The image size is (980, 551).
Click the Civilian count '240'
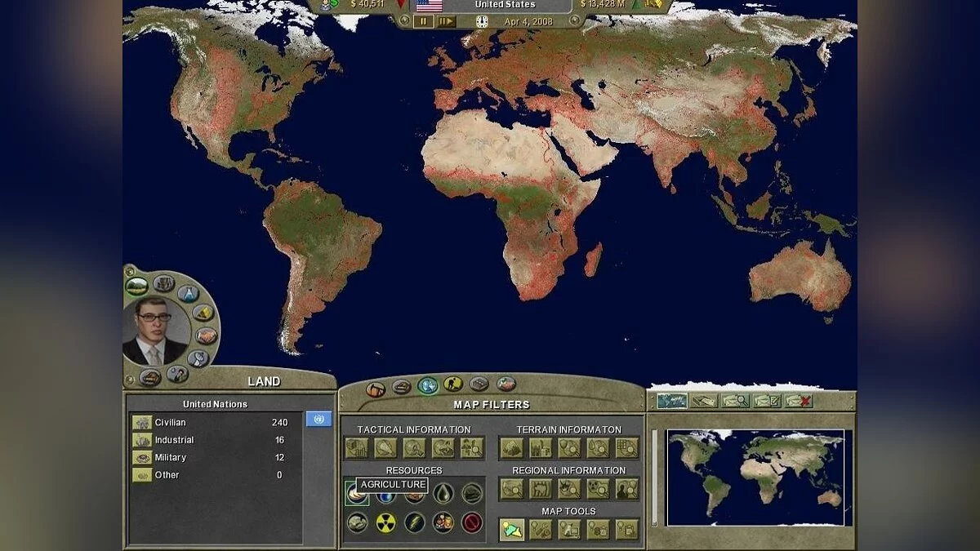(x=280, y=422)
